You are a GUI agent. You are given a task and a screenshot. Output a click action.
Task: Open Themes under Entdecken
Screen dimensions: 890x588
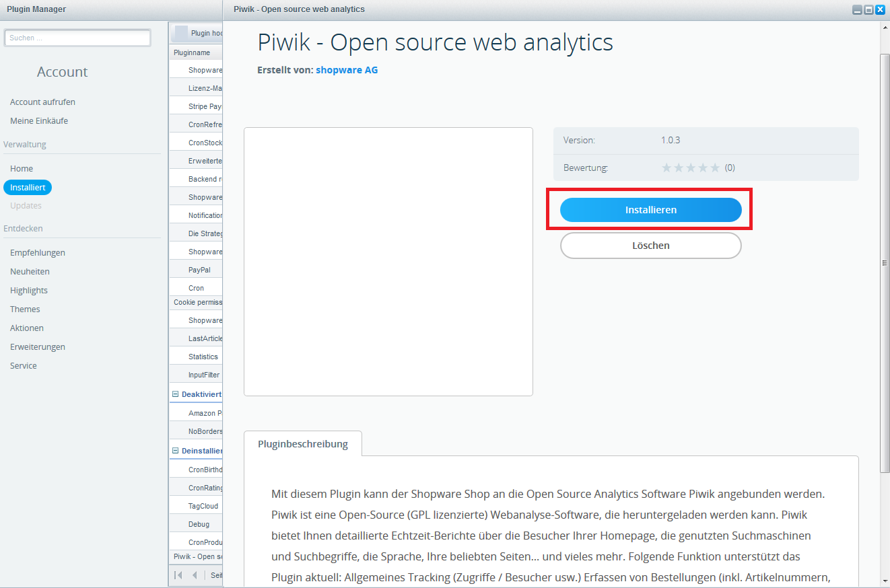click(25, 309)
